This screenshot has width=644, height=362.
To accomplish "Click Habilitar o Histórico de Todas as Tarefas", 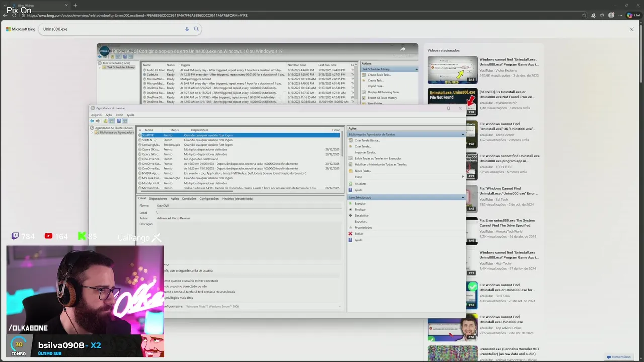I will (380, 164).
